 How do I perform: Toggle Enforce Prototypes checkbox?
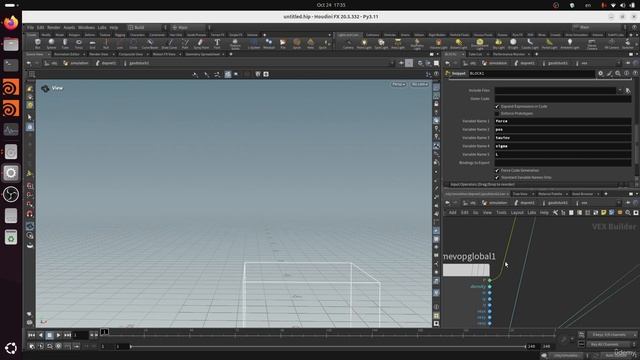[497, 113]
